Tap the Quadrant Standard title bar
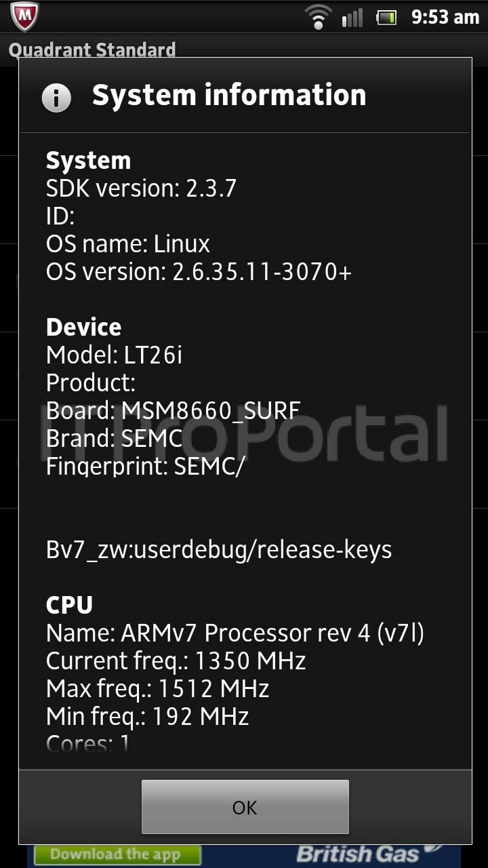488x868 pixels. pyautogui.click(x=92, y=50)
